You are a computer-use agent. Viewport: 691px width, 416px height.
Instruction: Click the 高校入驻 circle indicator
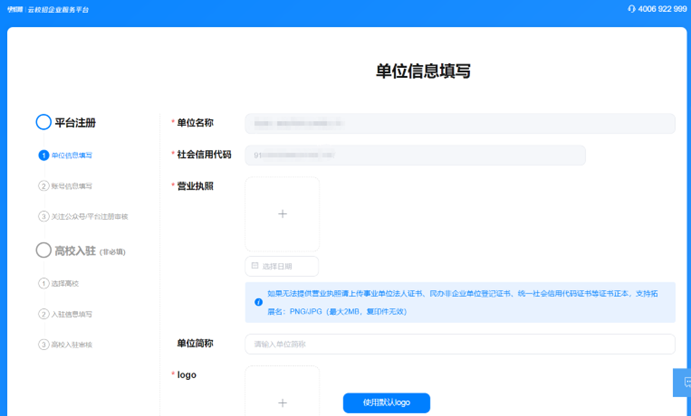click(43, 250)
